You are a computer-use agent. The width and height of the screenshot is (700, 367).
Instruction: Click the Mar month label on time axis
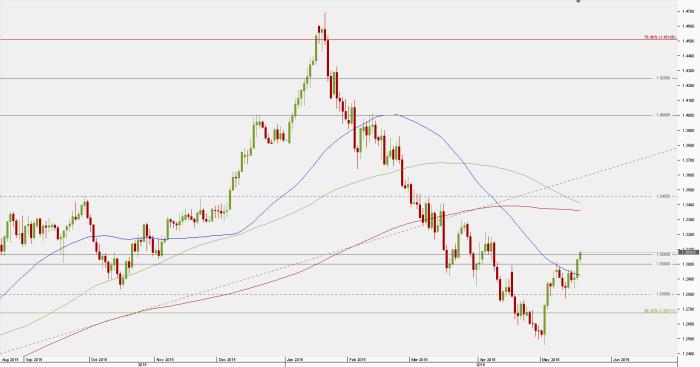pos(420,359)
